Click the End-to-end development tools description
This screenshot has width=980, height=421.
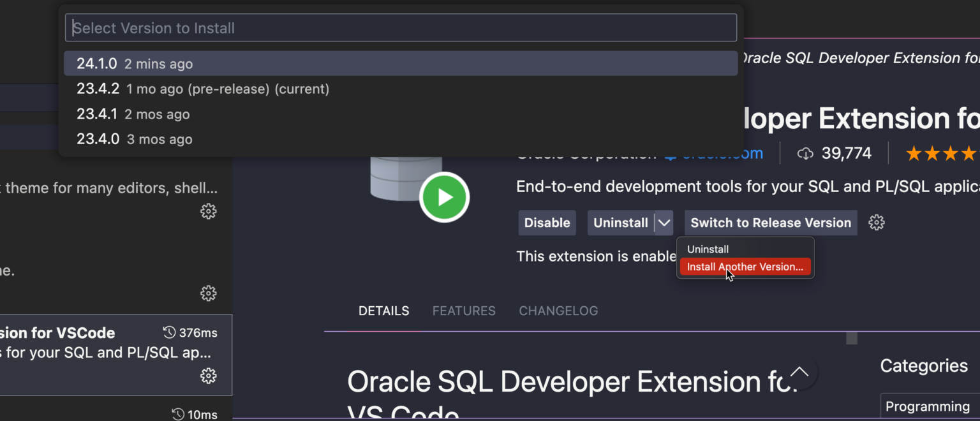[748, 186]
